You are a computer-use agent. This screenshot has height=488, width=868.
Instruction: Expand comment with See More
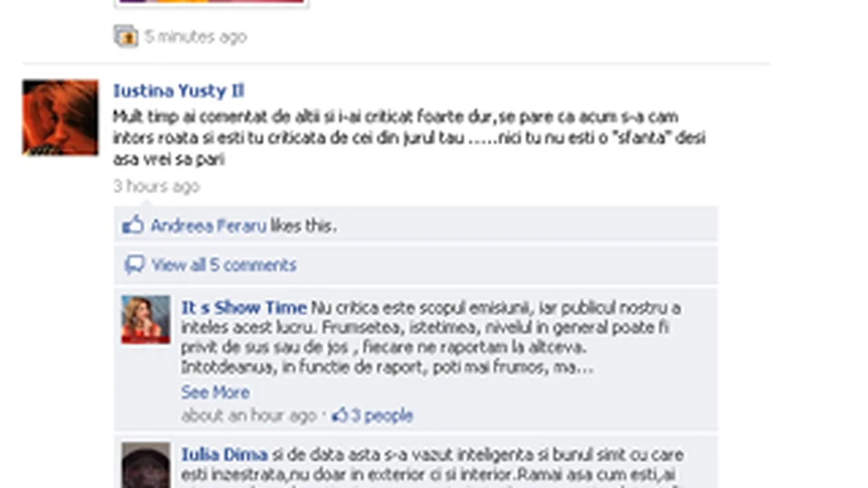click(x=215, y=392)
